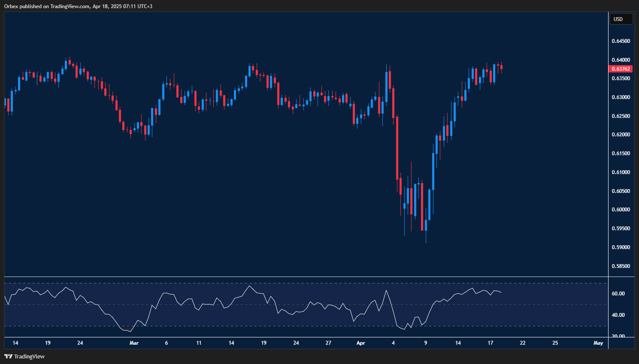Click the TradingView logo icon bottom left
The height and width of the screenshot is (364, 639).
point(8,356)
